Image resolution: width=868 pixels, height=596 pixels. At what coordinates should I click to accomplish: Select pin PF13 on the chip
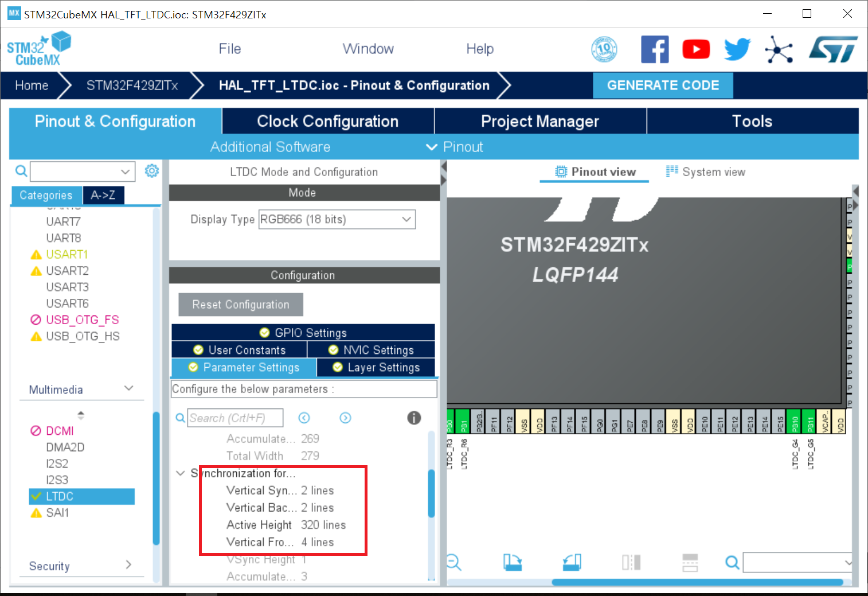(x=553, y=422)
